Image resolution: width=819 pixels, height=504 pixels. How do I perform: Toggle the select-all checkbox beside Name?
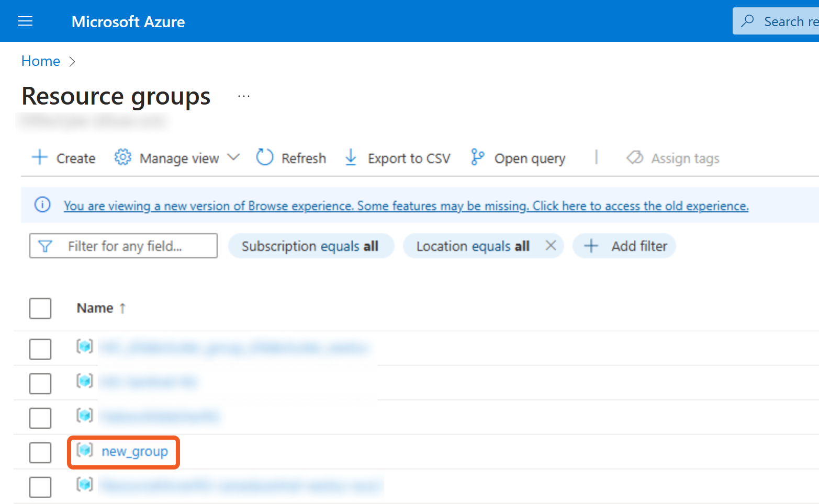point(40,308)
